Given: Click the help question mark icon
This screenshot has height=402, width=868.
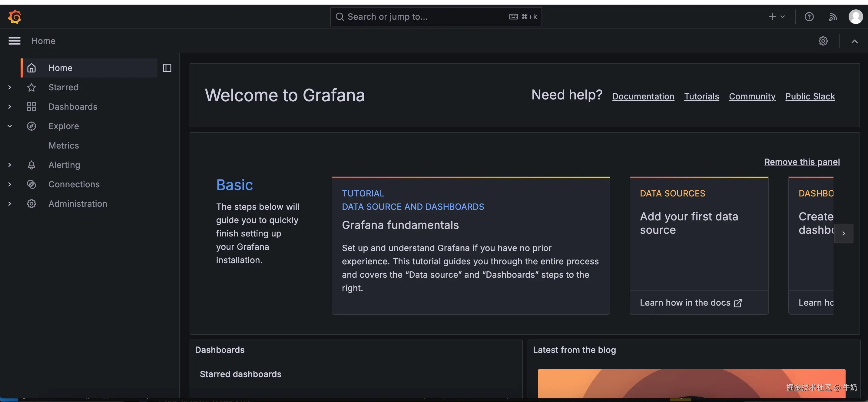Looking at the screenshot, I should coord(809,17).
